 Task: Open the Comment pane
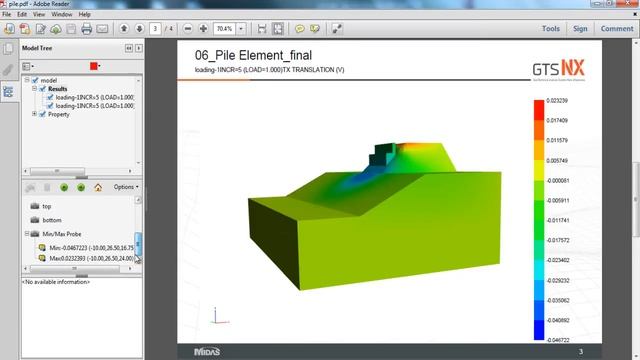click(x=617, y=29)
